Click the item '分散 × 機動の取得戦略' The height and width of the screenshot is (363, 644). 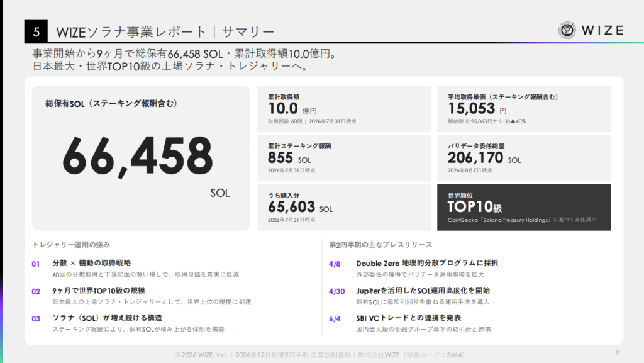[92, 263]
